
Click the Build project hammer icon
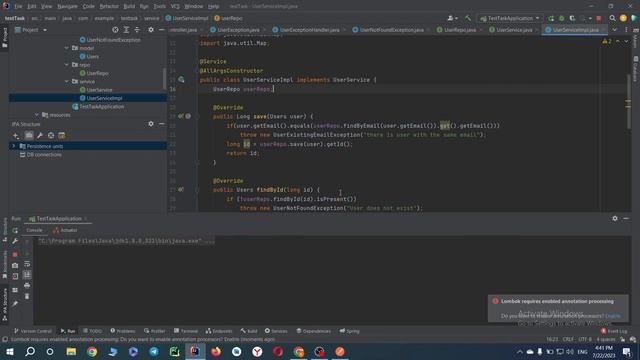point(468,18)
